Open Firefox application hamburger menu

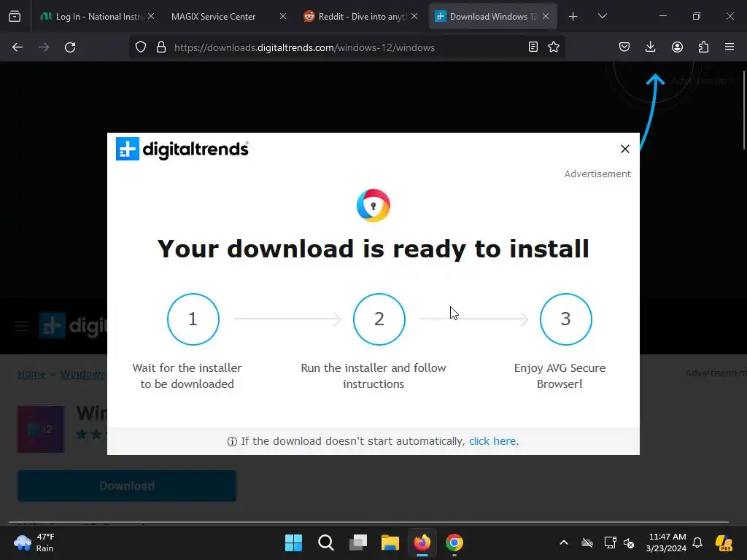tap(729, 47)
